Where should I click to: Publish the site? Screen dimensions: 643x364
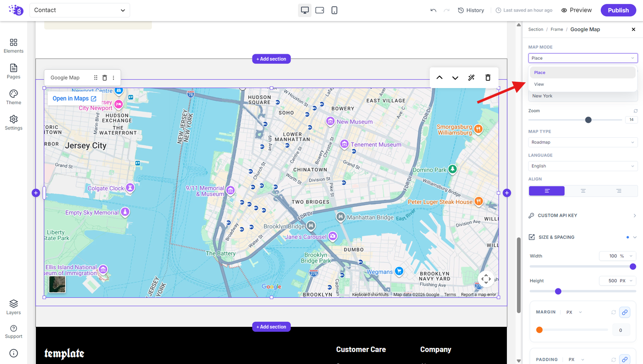(618, 10)
